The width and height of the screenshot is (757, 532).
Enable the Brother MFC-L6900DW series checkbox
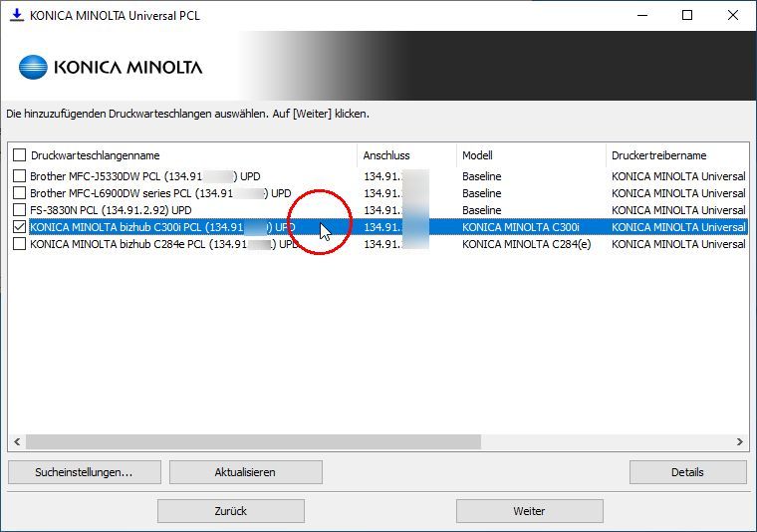click(x=20, y=193)
